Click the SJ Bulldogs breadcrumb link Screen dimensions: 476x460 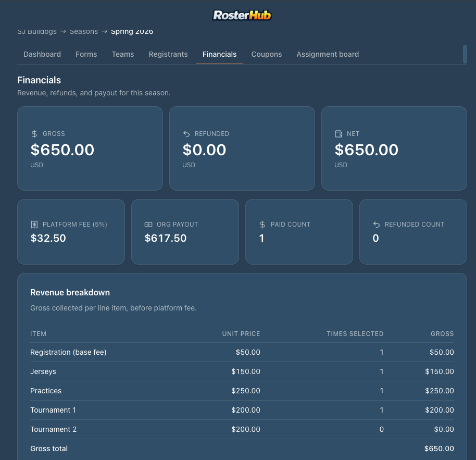(37, 32)
